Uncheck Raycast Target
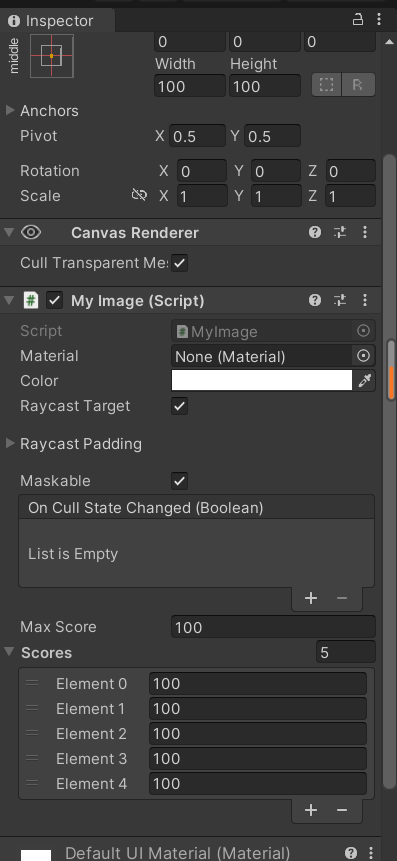The image size is (397, 861). click(x=180, y=406)
